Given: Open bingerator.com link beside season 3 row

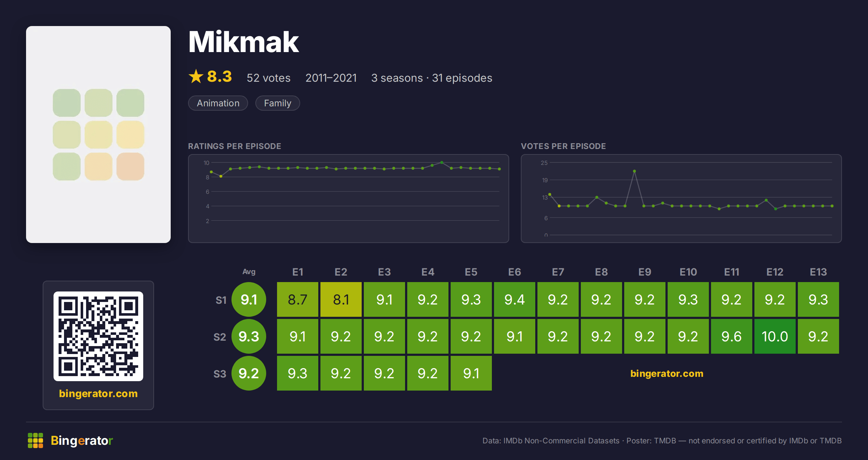Looking at the screenshot, I should coord(667,374).
